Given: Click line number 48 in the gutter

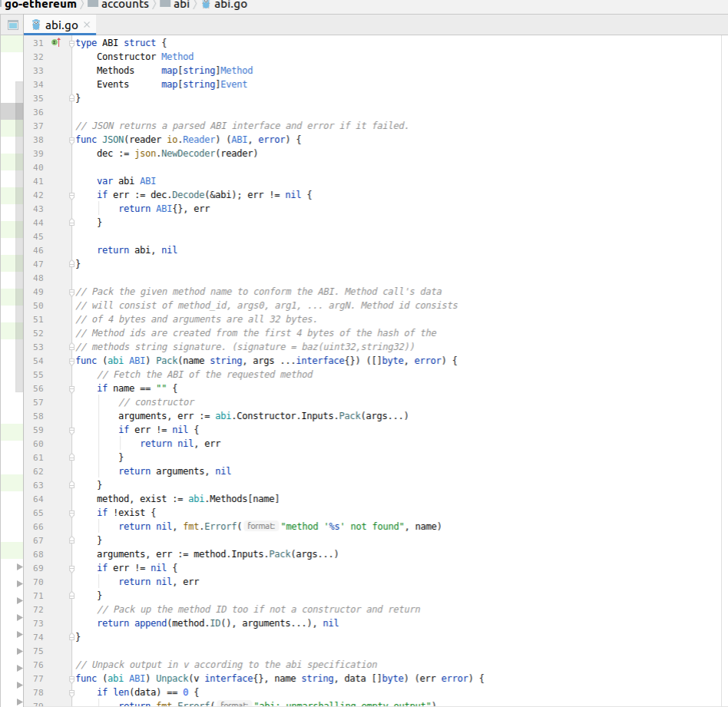Looking at the screenshot, I should (38, 278).
